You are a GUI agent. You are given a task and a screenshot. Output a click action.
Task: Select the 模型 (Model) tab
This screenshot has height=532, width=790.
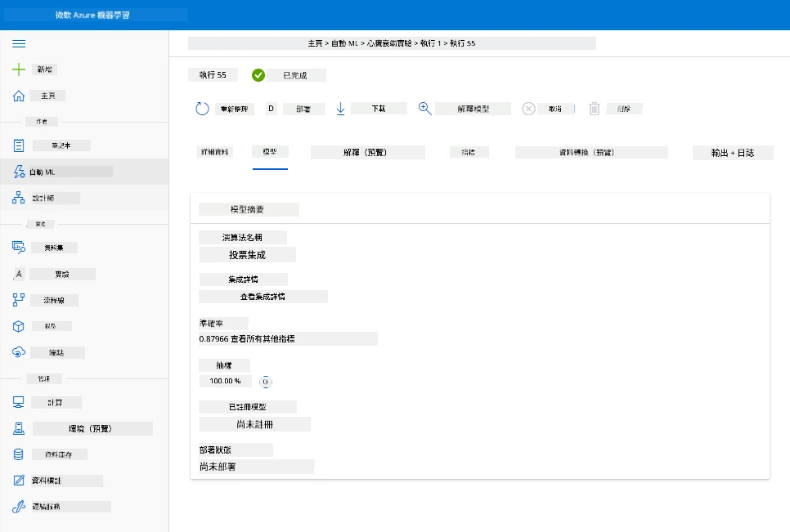pos(270,152)
